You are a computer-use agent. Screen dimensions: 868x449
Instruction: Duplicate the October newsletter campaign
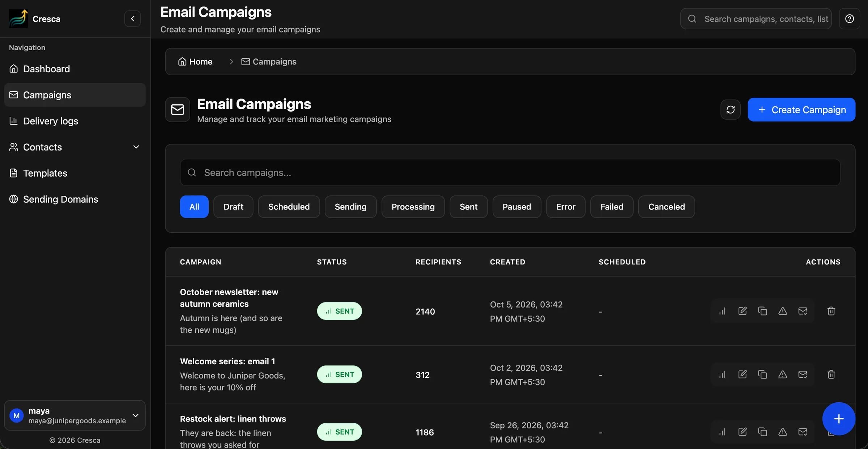click(762, 311)
